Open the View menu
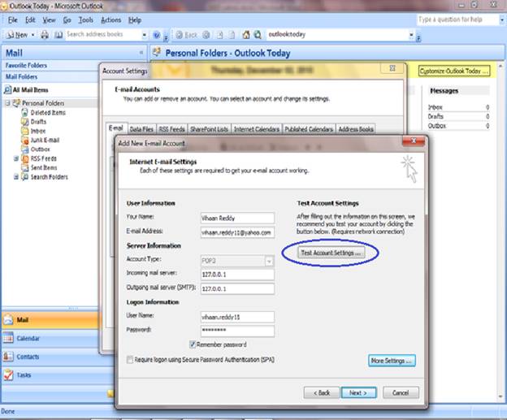 (x=49, y=20)
